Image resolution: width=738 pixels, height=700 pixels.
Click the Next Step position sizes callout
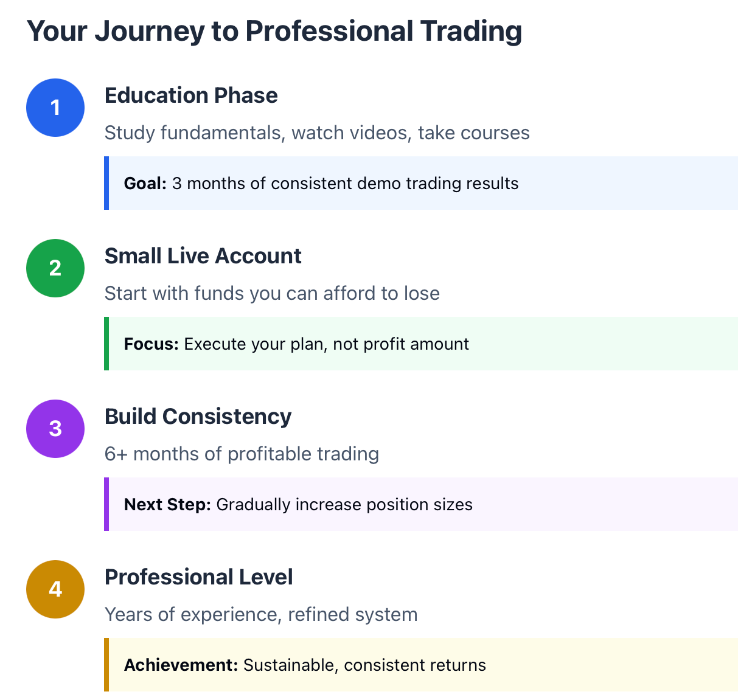(421, 504)
